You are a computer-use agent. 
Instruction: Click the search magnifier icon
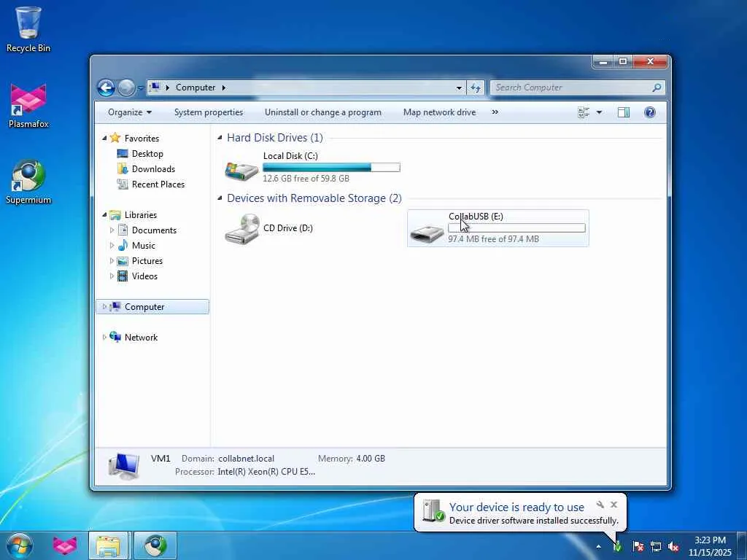point(657,87)
